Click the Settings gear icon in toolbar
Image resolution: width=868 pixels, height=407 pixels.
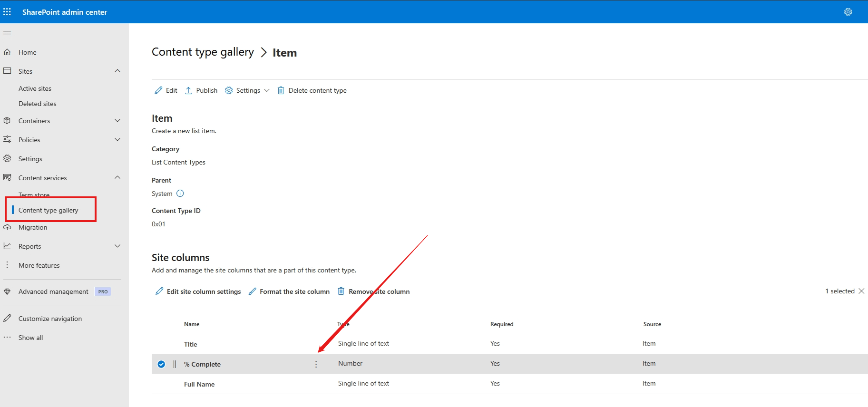(x=229, y=90)
